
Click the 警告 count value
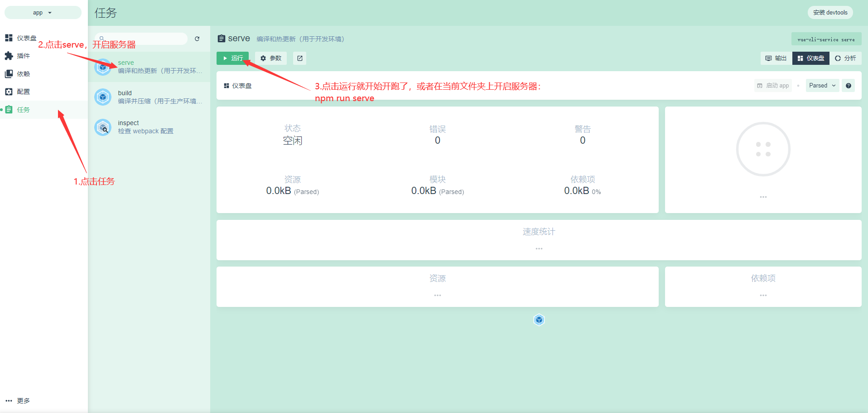(583, 141)
